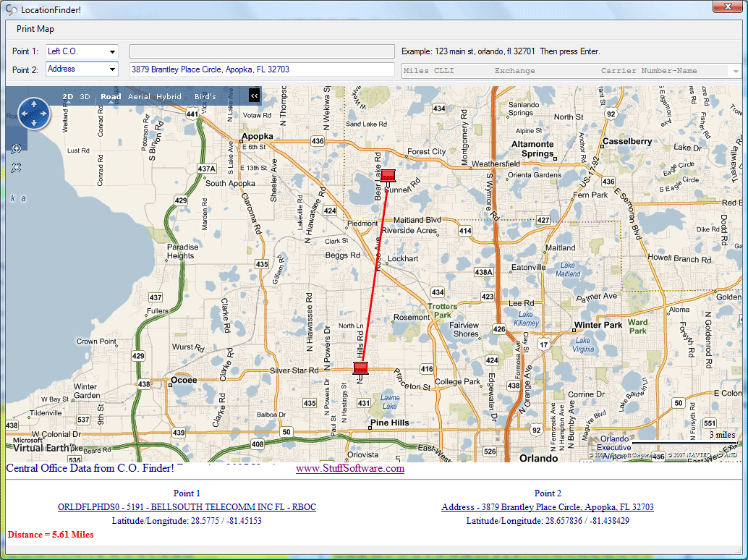
Task: Switch to Bird's eye view
Action: point(205,96)
